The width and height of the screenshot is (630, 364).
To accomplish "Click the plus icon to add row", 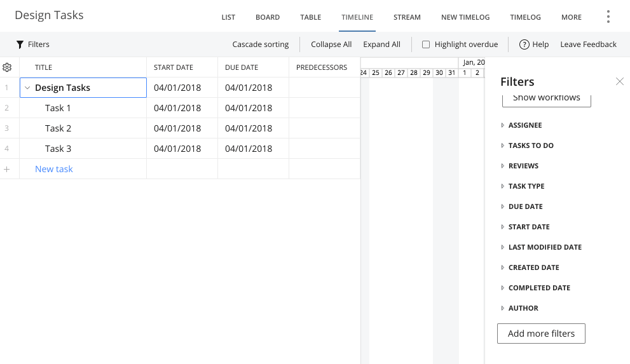I will point(7,169).
